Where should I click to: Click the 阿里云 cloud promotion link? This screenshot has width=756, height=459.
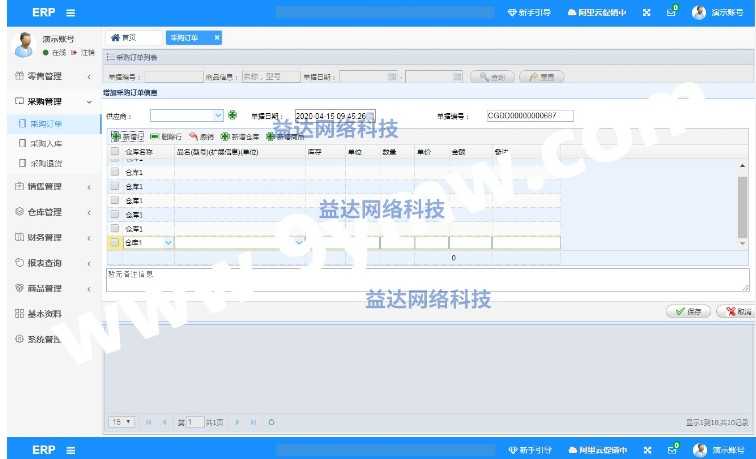pos(597,13)
